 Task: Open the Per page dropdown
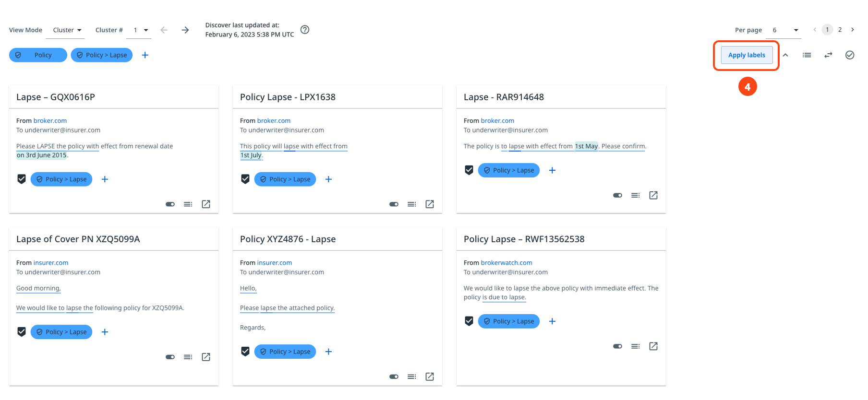coord(785,30)
